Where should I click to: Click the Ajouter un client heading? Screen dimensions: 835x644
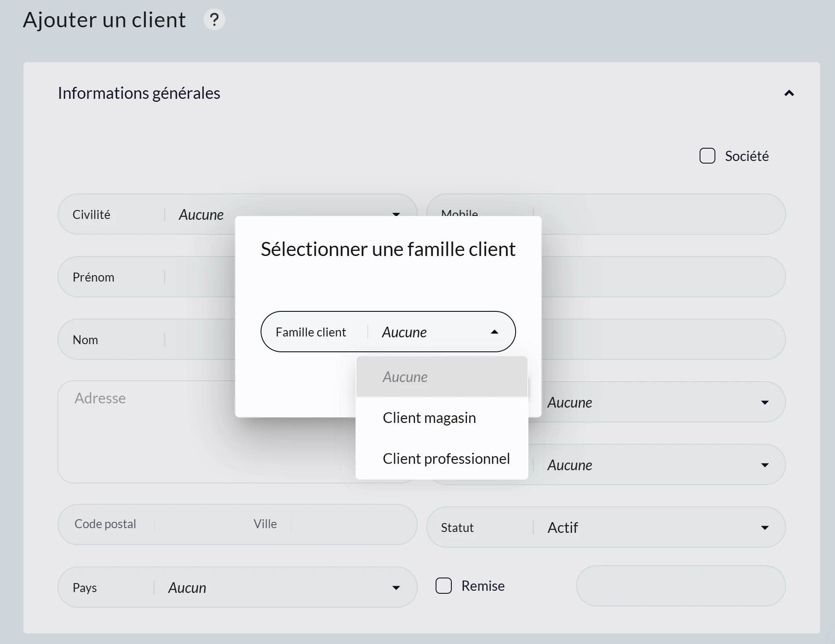104,19
